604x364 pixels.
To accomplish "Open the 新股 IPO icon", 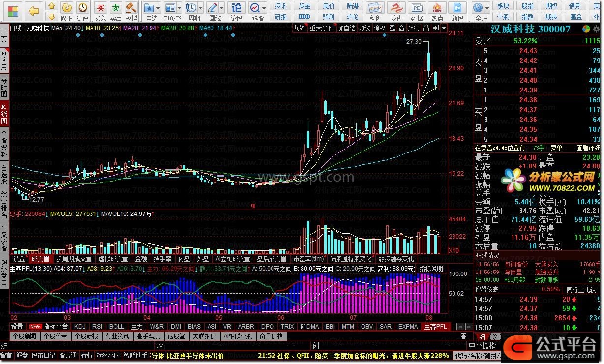I will click(458, 8).
